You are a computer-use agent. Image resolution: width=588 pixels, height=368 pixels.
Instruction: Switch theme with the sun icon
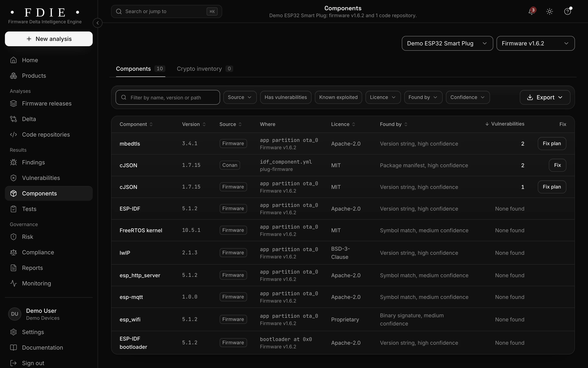coord(549,11)
